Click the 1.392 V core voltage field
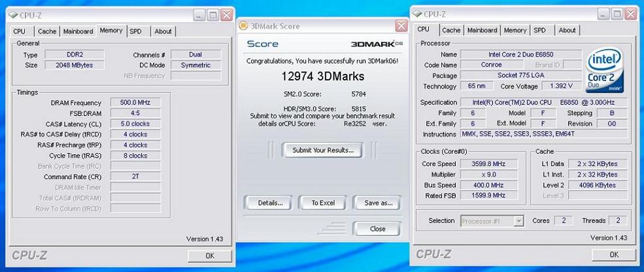The width and height of the screenshot is (644, 272). click(562, 86)
